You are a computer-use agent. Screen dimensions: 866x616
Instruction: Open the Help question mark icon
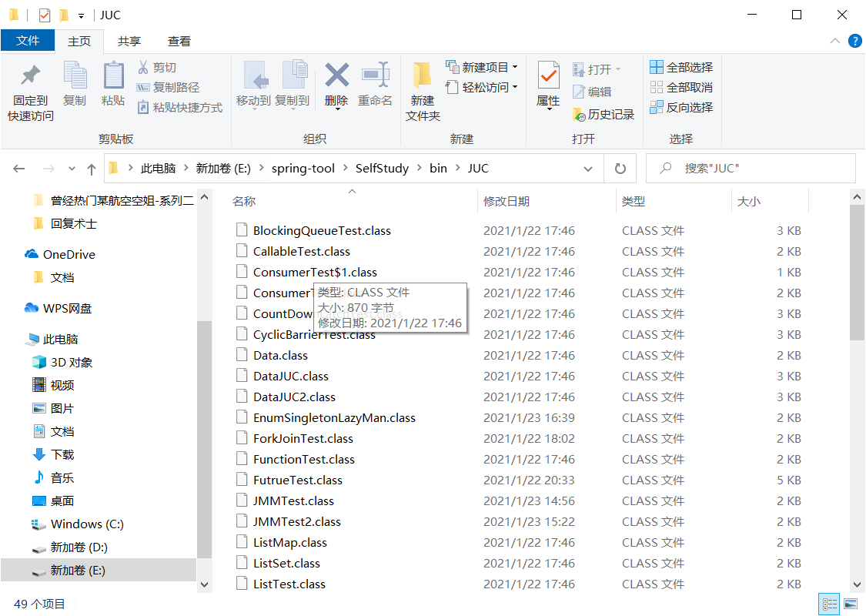coord(854,41)
